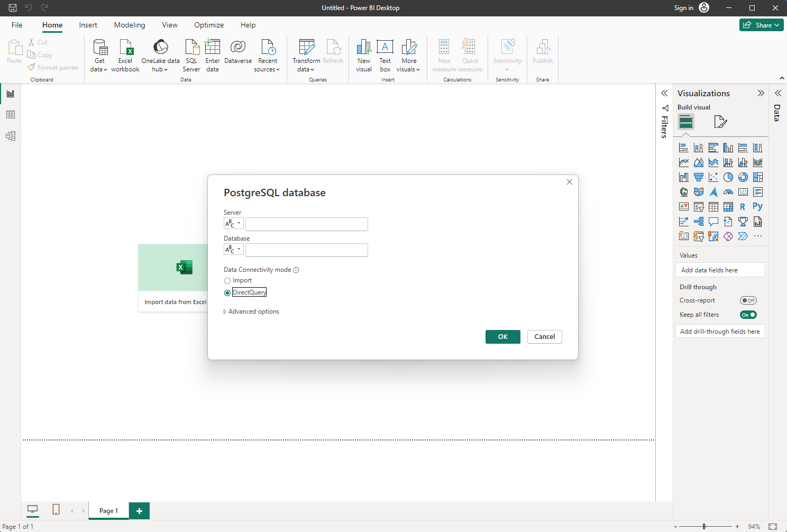The image size is (787, 532).
Task: Switch to the Modeling ribbon tab
Action: click(130, 25)
